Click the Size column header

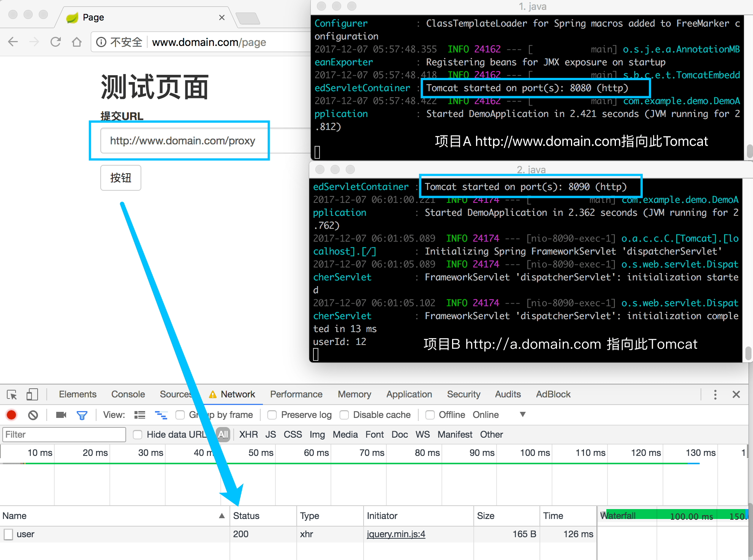coord(506,516)
